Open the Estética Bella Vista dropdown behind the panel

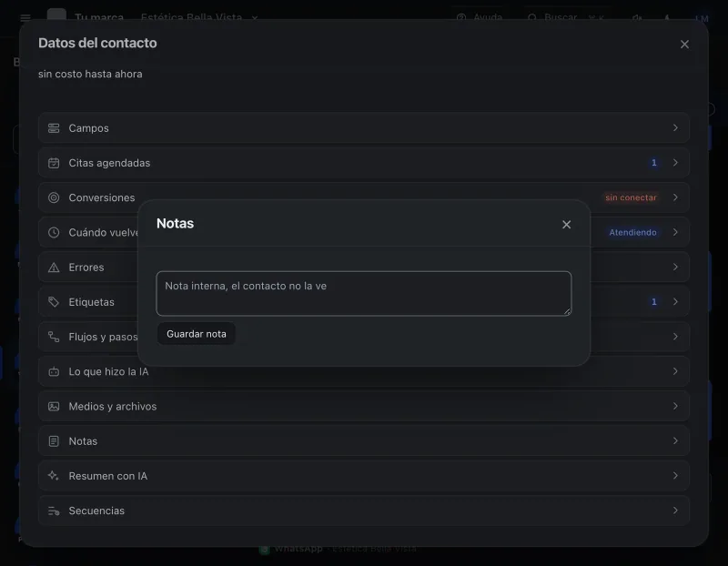tap(199, 17)
